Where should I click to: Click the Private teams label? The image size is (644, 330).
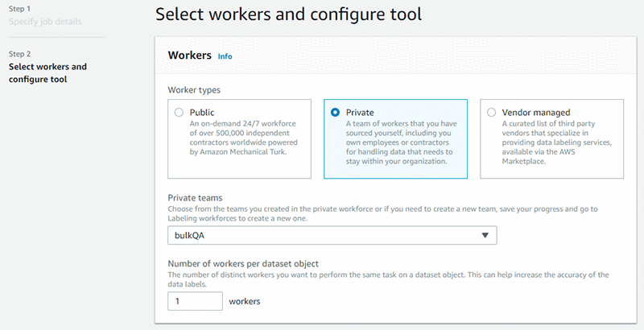point(195,198)
